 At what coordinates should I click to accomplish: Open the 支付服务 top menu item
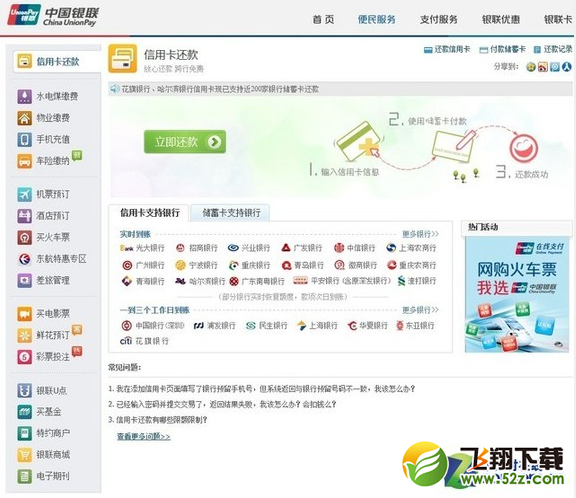439,19
